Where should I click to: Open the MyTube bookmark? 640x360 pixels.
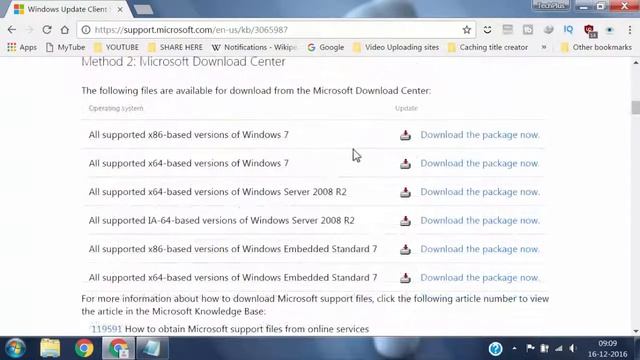pyautogui.click(x=65, y=47)
